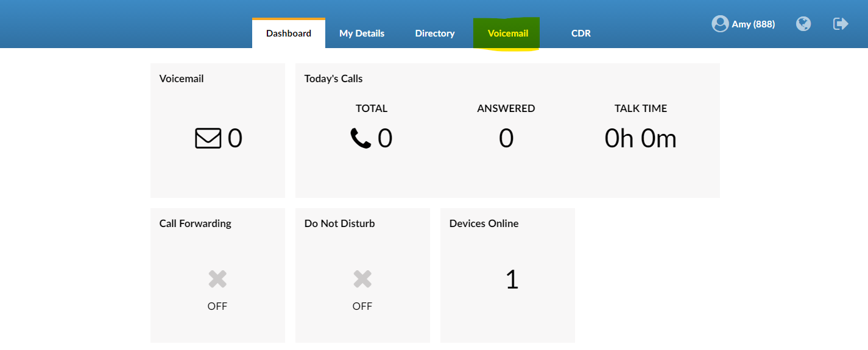The image size is (868, 350).
Task: Open the Directory tab
Action: (435, 33)
